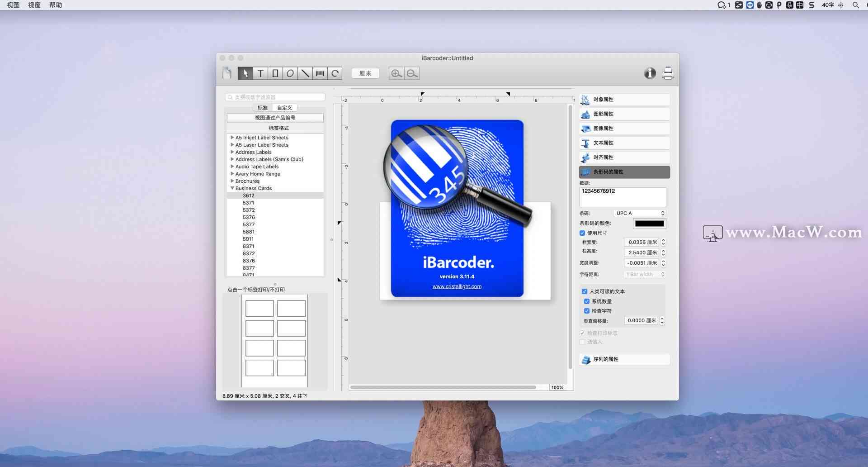868x467 pixels.
Task: Open the 对齐属性 panel
Action: (x=624, y=157)
